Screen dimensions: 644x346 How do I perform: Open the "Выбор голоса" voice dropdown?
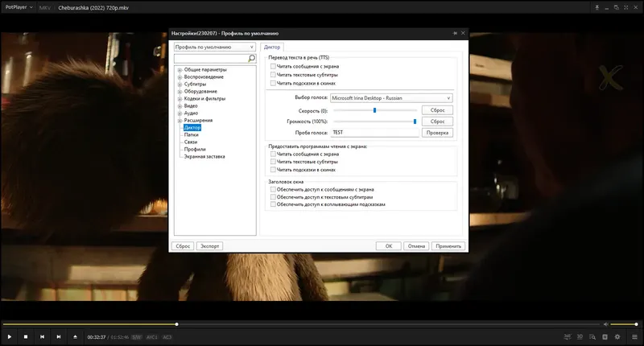(x=390, y=98)
